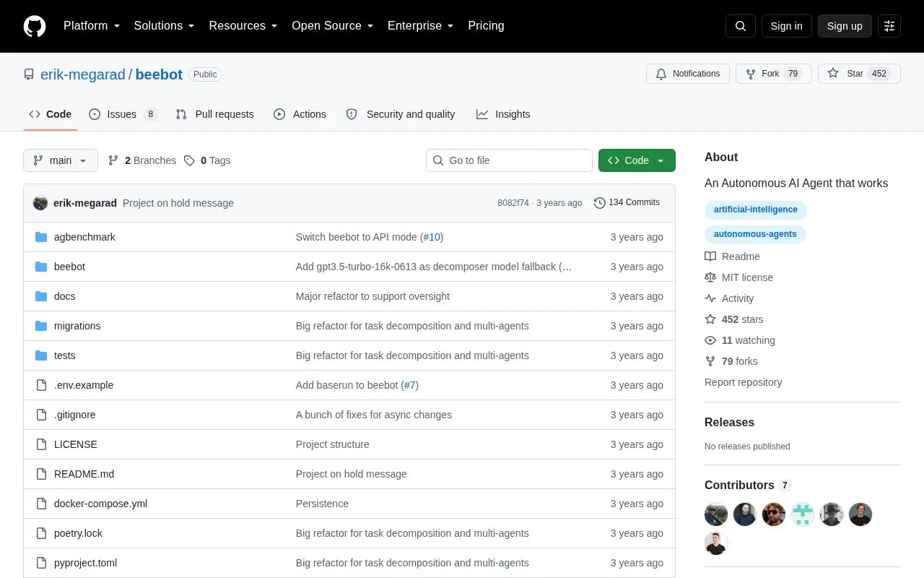Go to the Pricing page
This screenshot has width=924, height=578.
click(x=486, y=26)
